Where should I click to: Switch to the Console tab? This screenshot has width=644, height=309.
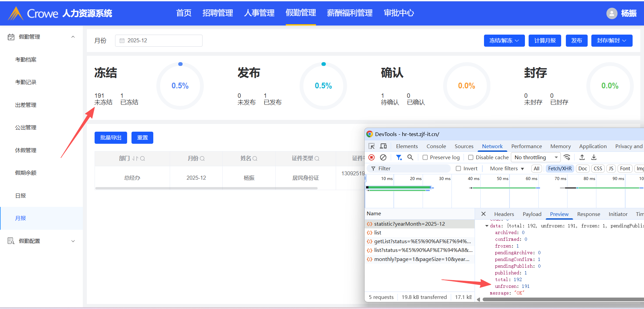pyautogui.click(x=436, y=146)
